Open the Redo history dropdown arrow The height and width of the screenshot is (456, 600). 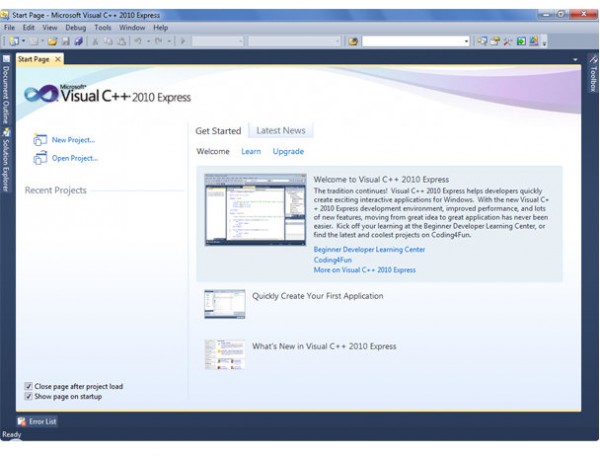point(169,41)
